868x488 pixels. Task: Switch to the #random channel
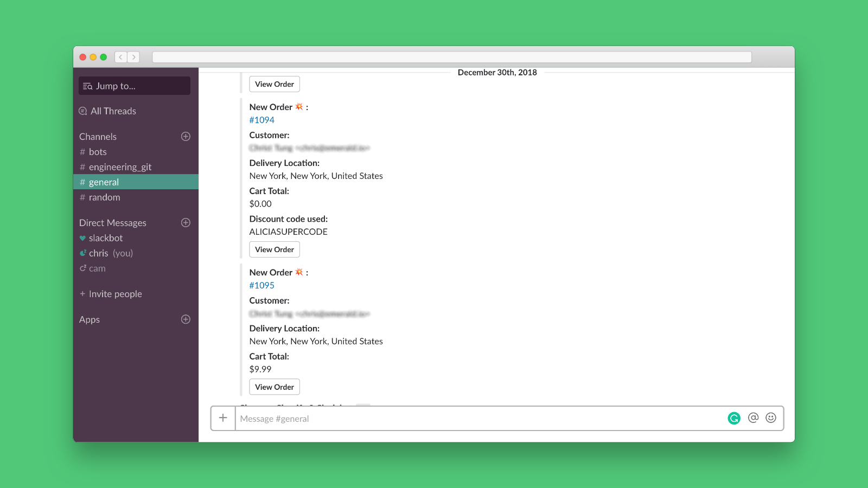(104, 197)
